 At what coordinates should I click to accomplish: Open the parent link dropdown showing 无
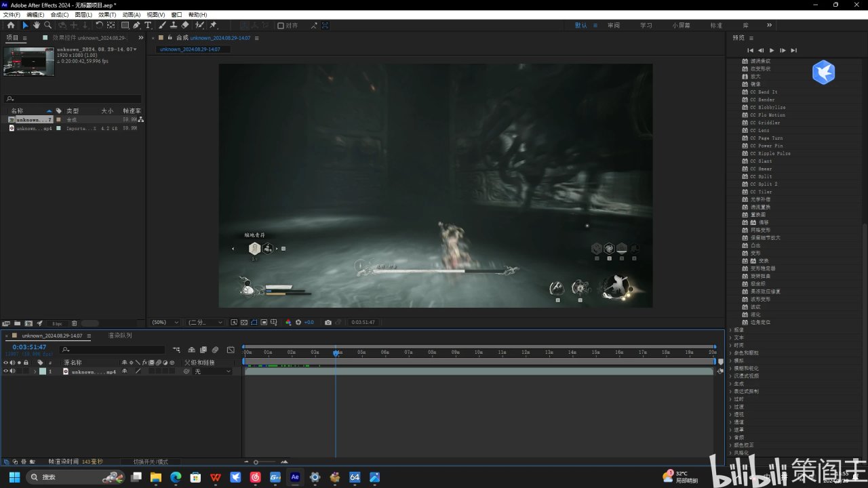coord(212,371)
